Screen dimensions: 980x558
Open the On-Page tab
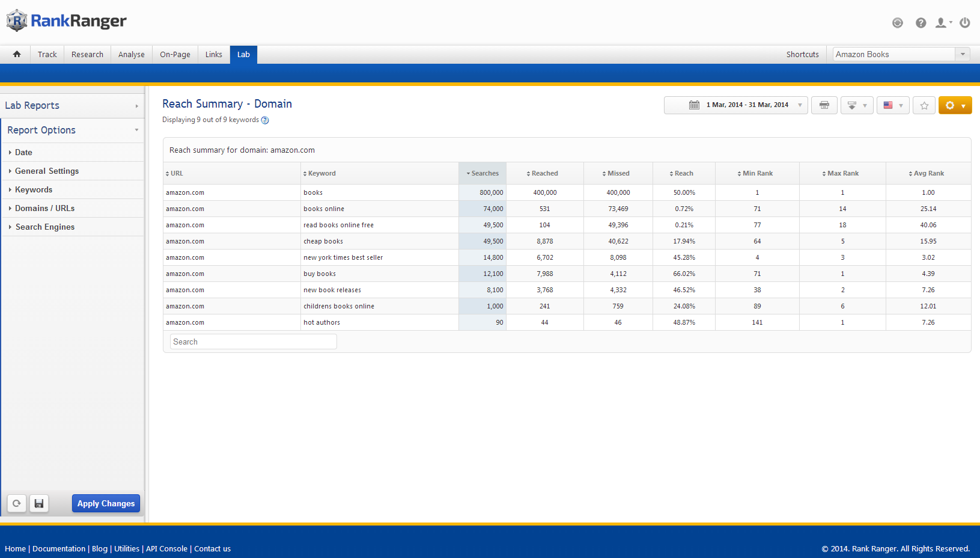click(x=175, y=54)
